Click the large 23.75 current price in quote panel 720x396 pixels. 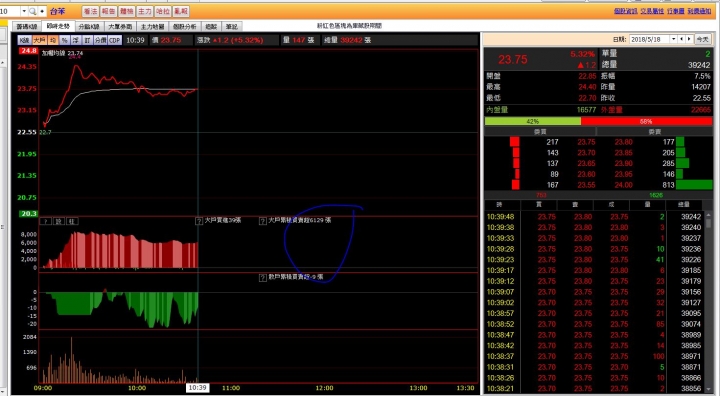(513, 60)
